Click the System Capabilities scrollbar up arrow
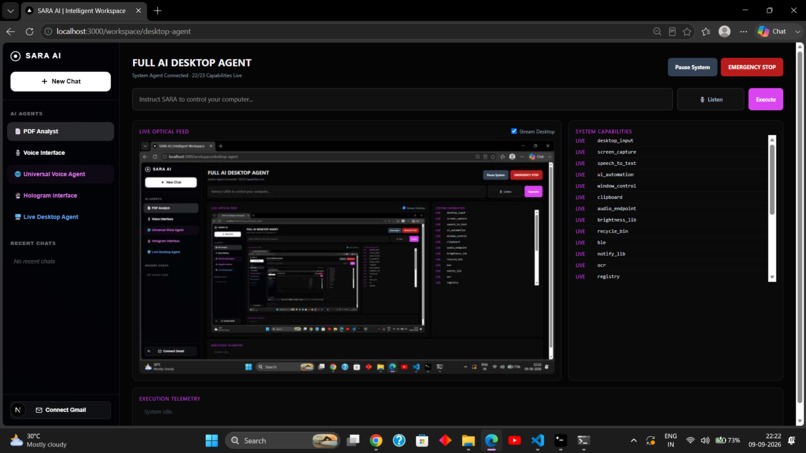This screenshot has width=806, height=453. 772,139
